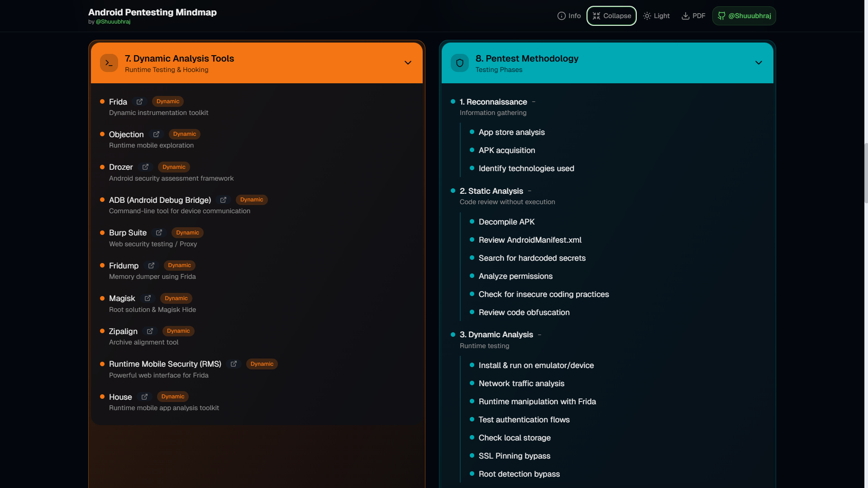Click the Dynamic tag beside Burp Suite

pos(187,233)
